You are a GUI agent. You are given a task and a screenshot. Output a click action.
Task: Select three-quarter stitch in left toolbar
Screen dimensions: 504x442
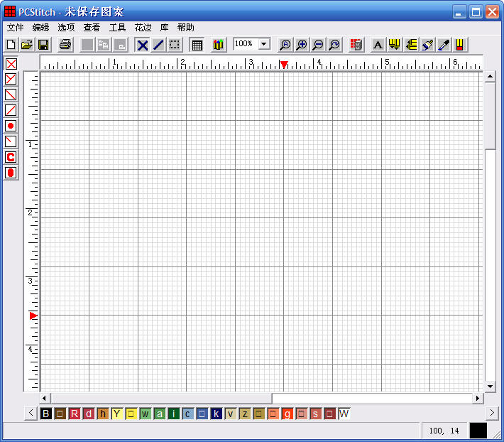(x=11, y=79)
